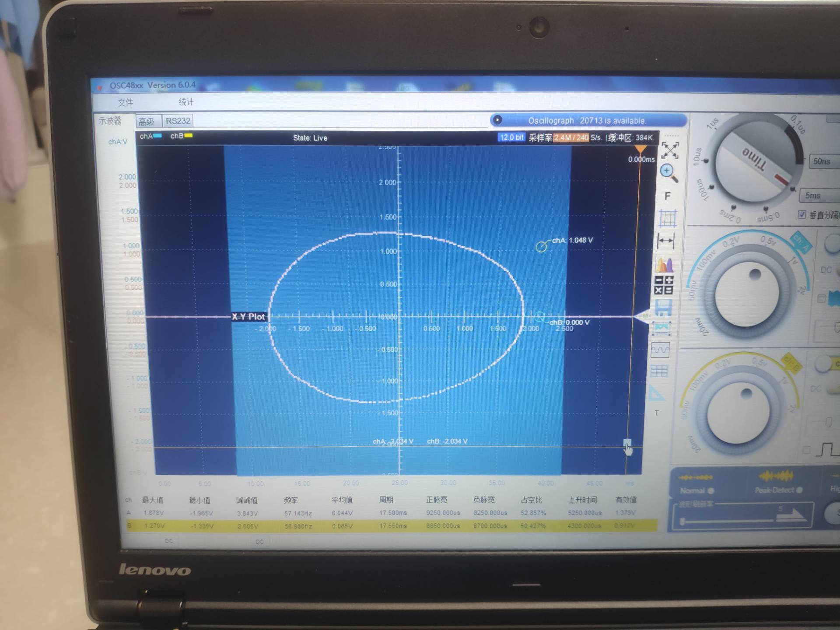The width and height of the screenshot is (840, 630).
Task: Open the data table icon
Action: (x=659, y=371)
